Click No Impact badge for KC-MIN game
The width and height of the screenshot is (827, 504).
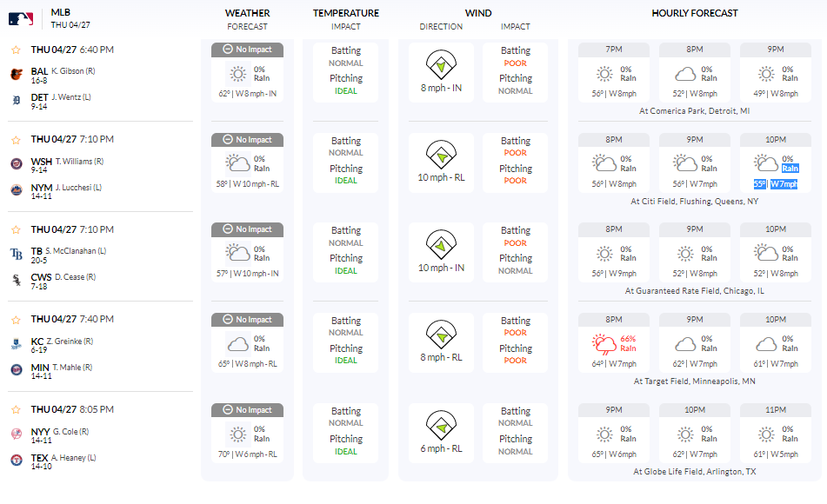247,320
